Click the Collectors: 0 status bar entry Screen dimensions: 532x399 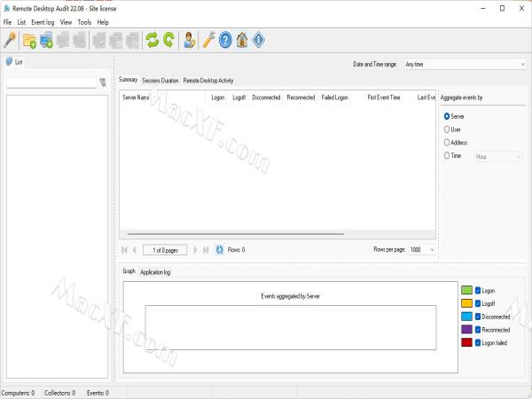pyautogui.click(x=59, y=393)
